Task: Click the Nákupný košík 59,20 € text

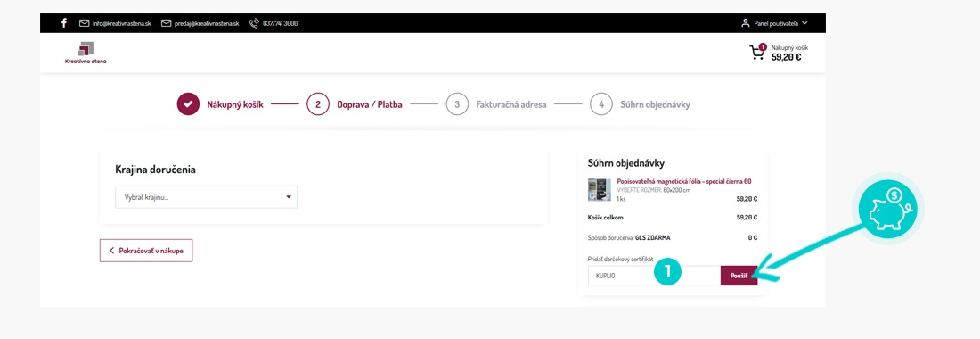Action: tap(790, 53)
